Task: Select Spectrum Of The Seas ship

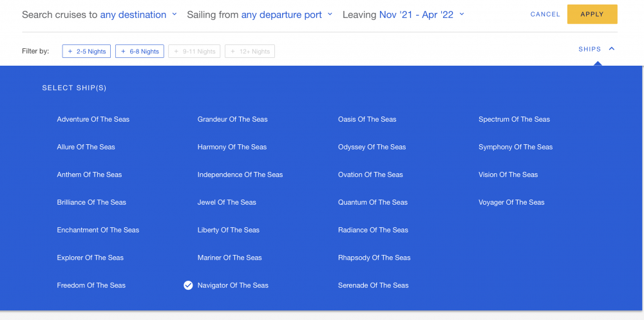Action: coord(514,120)
